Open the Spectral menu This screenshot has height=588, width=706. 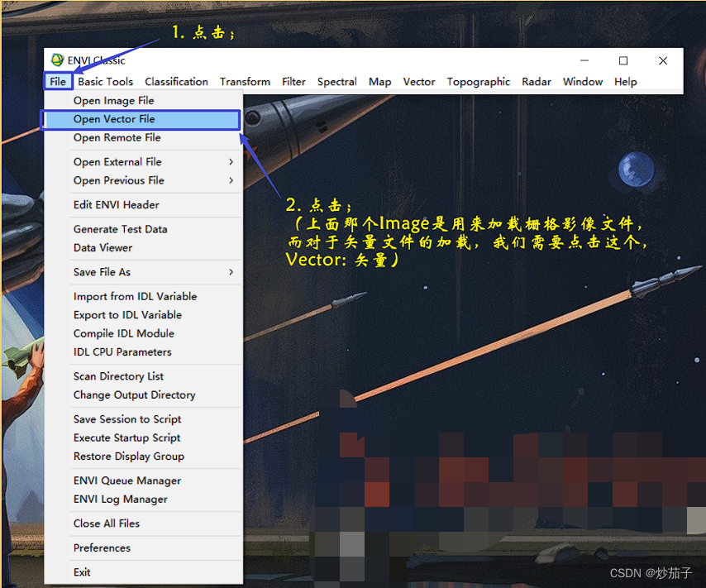tap(336, 82)
